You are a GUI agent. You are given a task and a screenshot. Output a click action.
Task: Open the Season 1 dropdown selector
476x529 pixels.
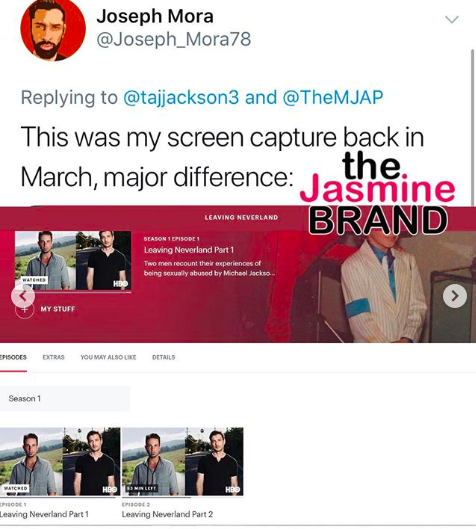(x=65, y=398)
